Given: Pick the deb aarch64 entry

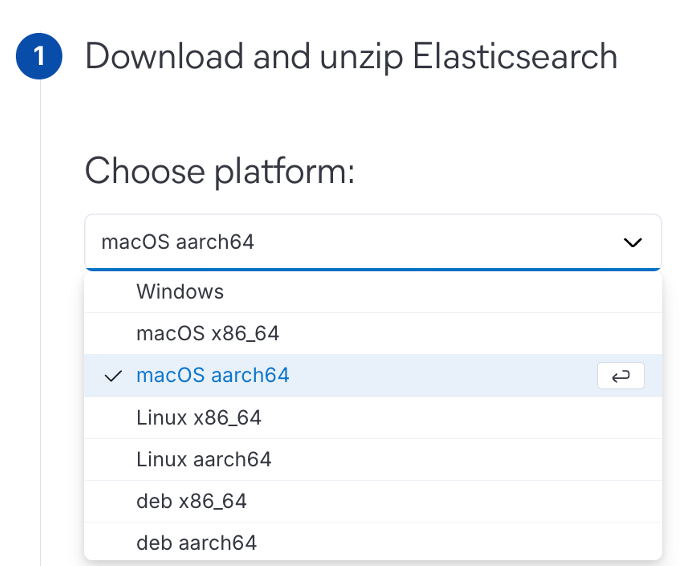Looking at the screenshot, I should coord(373,542).
